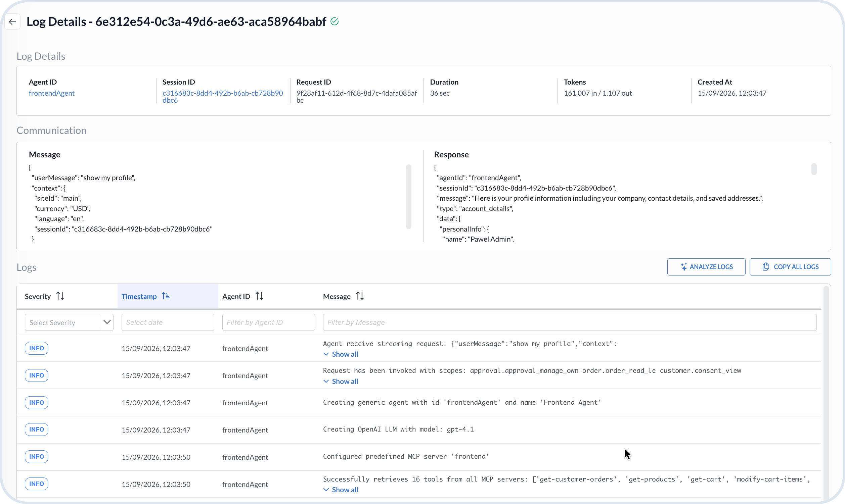Open the Session ID link c316683c

(x=223, y=96)
